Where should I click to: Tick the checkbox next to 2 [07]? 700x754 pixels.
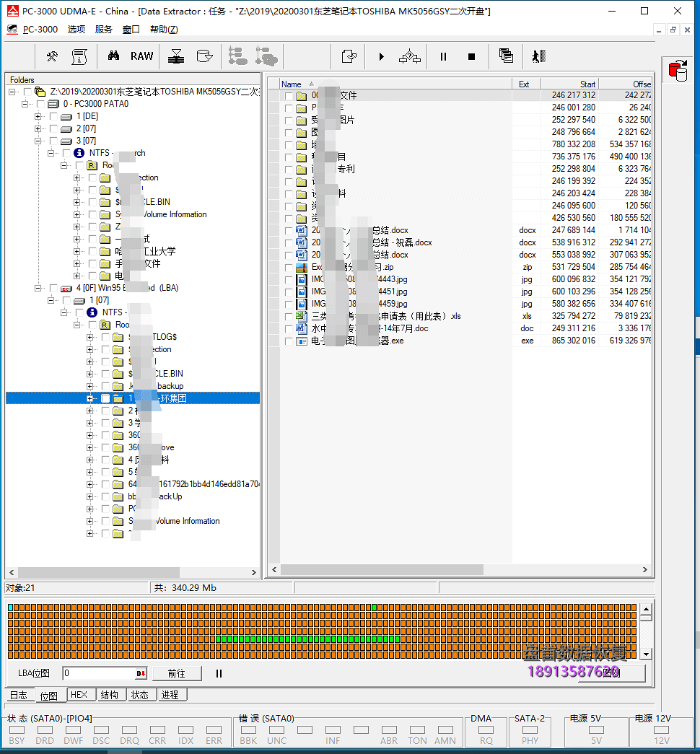(x=53, y=128)
